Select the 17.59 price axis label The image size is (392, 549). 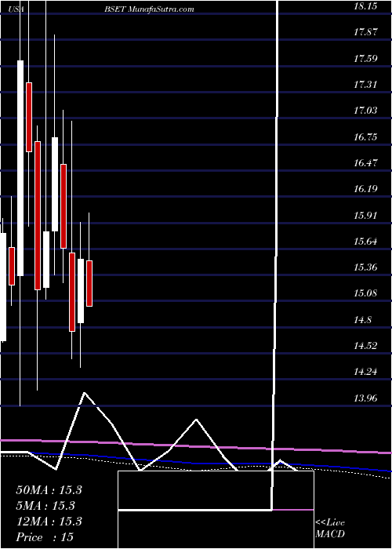(365, 58)
